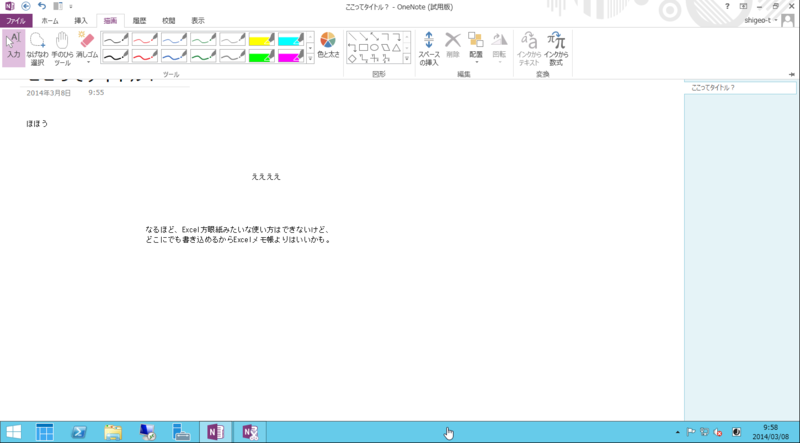
Task: Switch to the 挿入 tab
Action: [x=81, y=21]
